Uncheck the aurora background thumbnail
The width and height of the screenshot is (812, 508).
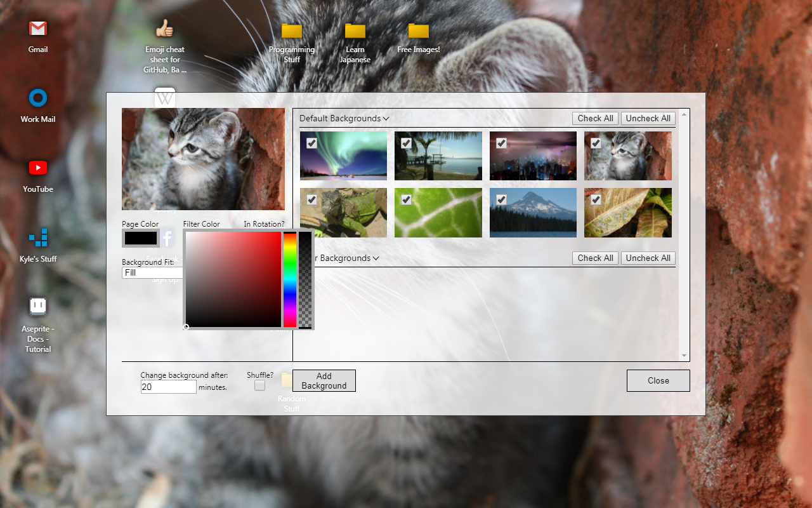pyautogui.click(x=311, y=143)
